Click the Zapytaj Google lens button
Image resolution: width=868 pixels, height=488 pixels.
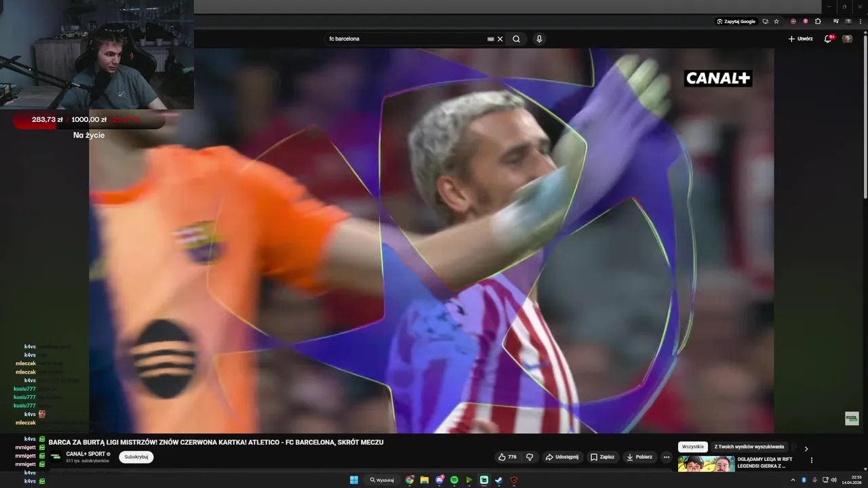point(736,21)
